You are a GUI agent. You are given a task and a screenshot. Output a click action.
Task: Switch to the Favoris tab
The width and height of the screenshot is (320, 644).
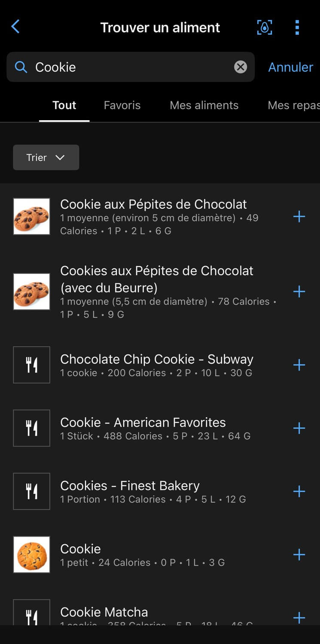click(x=122, y=106)
